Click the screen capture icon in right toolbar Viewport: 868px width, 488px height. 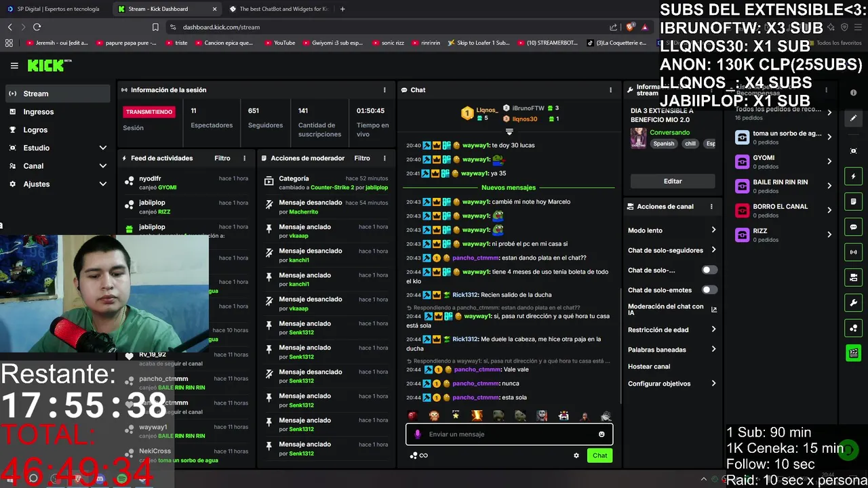(854, 150)
